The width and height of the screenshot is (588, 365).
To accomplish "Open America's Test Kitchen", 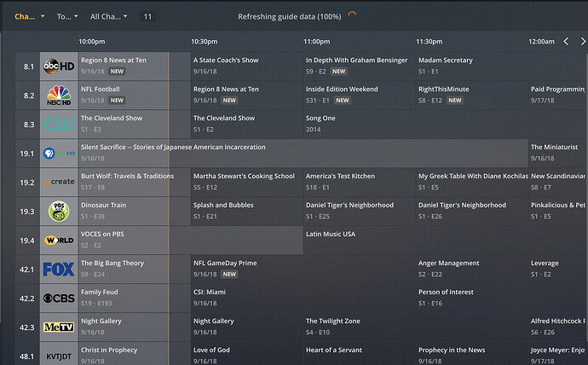I will pyautogui.click(x=360, y=182).
